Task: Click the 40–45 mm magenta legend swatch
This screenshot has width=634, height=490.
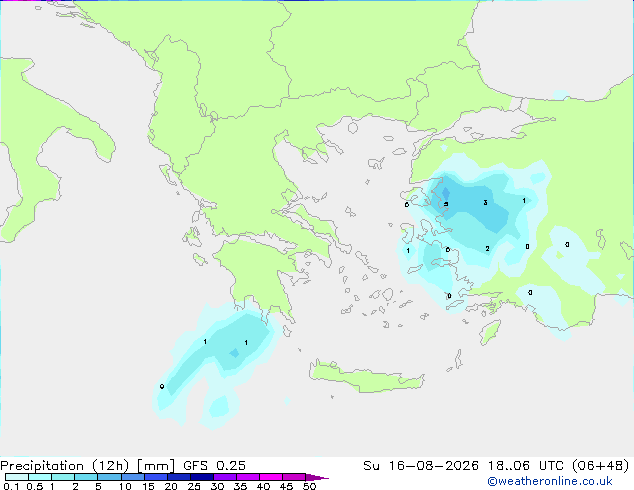Action: 271,477
